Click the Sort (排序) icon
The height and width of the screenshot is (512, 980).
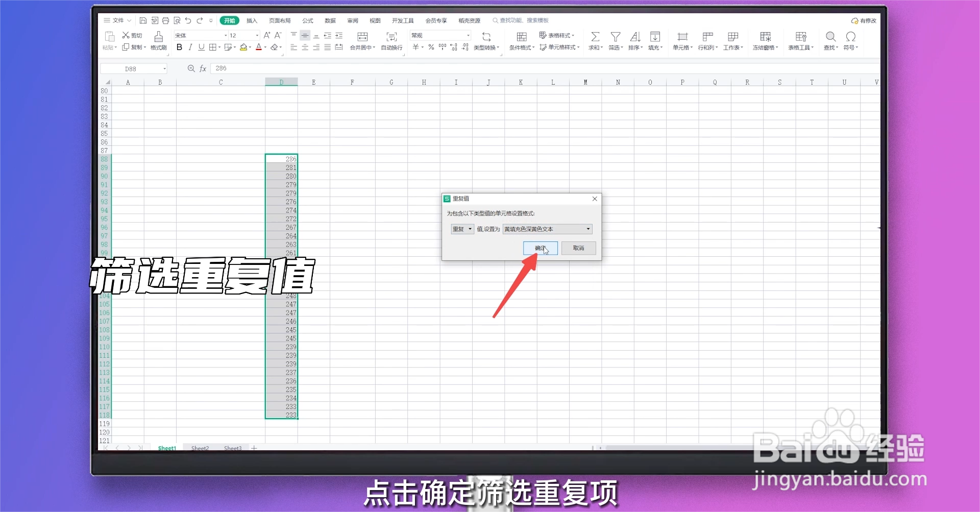click(635, 37)
